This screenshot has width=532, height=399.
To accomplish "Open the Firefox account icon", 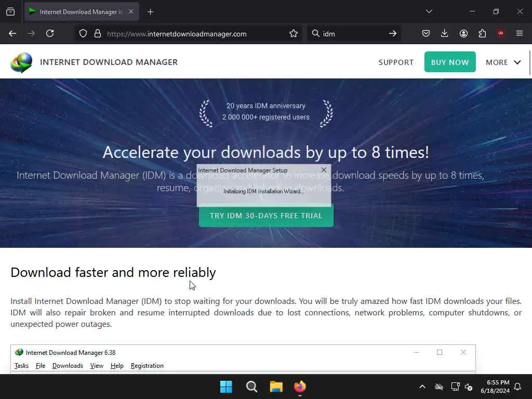I will [463, 33].
